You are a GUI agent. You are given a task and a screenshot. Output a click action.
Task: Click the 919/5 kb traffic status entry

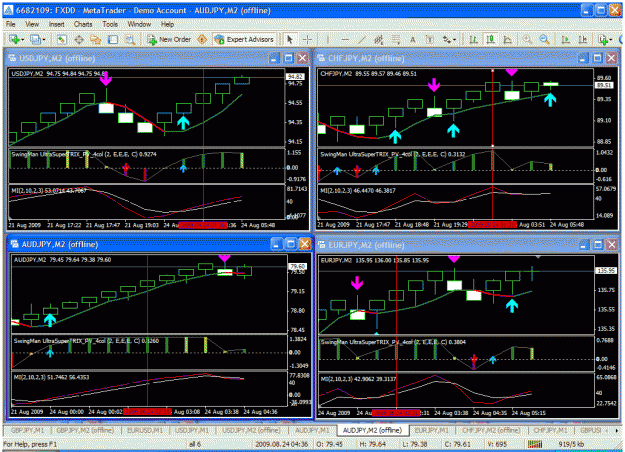coord(572,444)
